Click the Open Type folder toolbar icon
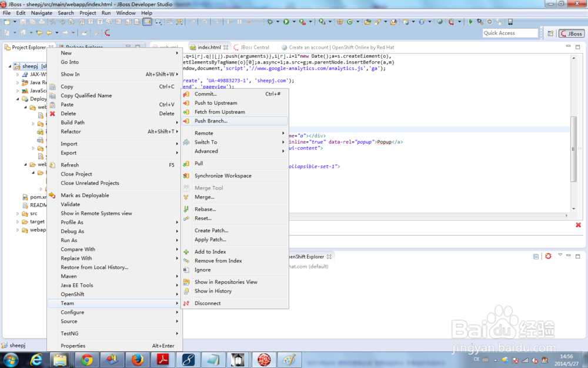 pyautogui.click(x=368, y=22)
